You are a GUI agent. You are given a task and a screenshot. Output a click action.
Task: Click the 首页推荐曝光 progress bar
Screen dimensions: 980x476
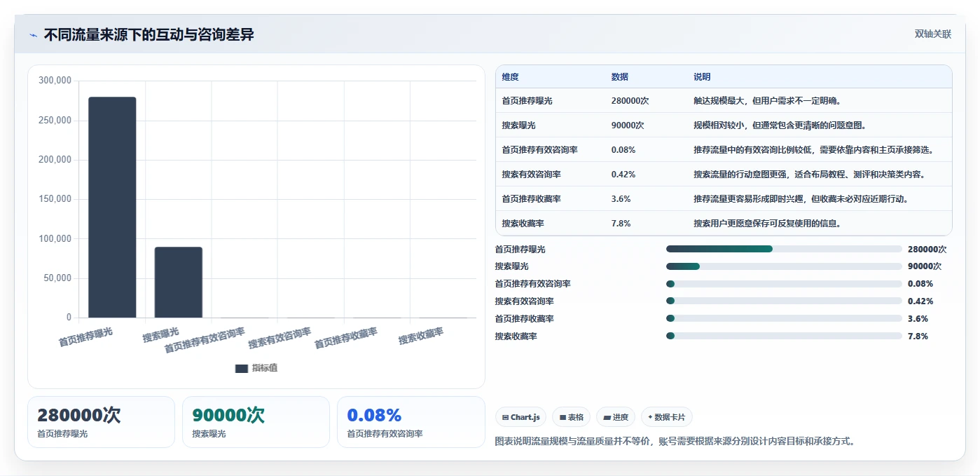[x=784, y=249]
